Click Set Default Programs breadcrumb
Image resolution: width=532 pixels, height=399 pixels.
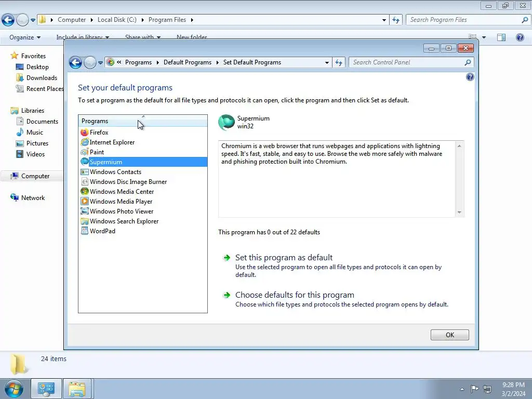(252, 62)
